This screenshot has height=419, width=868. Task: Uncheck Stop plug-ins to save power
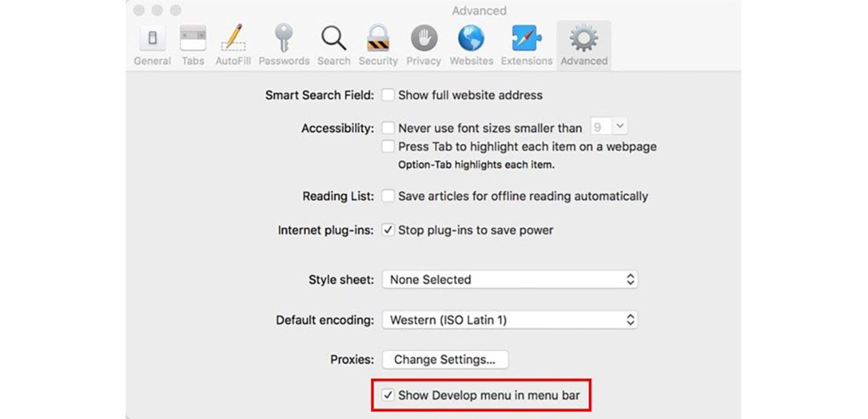388,230
